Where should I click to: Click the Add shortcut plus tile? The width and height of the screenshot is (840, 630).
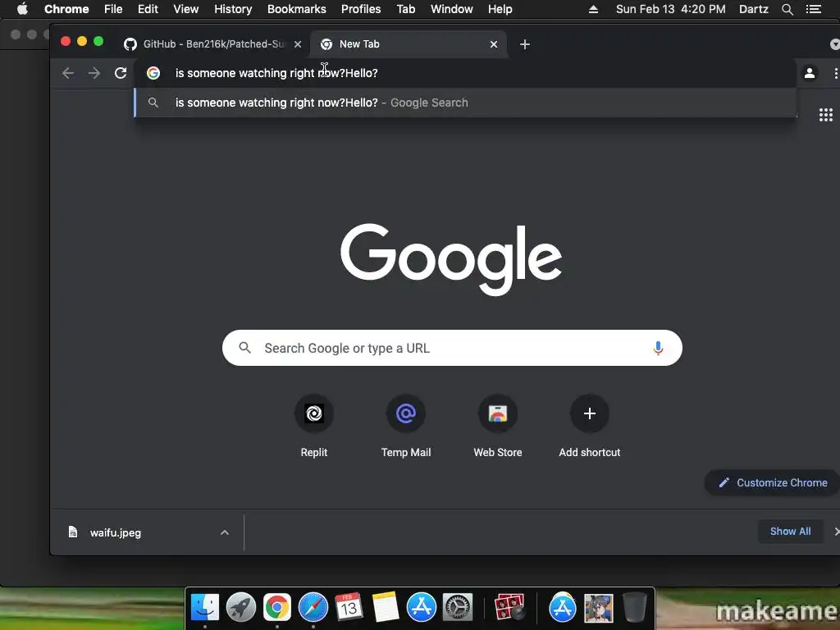589,413
